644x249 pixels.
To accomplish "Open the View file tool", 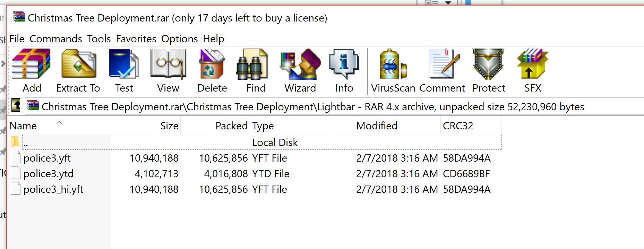I will (x=168, y=71).
